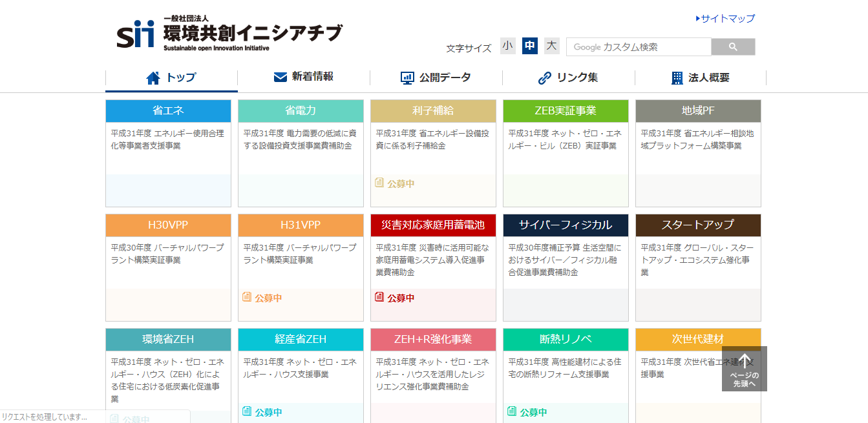Click the 公募中 icon under H31VPP
Screen dimensions: 868x423
point(247,298)
